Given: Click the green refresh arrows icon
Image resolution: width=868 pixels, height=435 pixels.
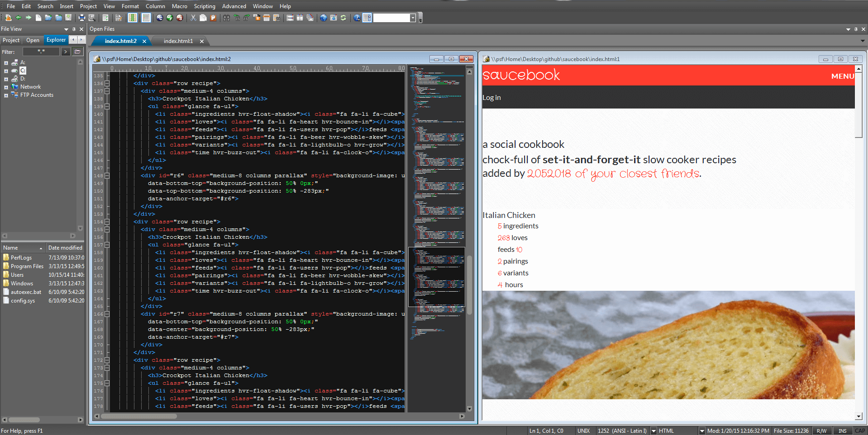Looking at the screenshot, I should coord(343,18).
